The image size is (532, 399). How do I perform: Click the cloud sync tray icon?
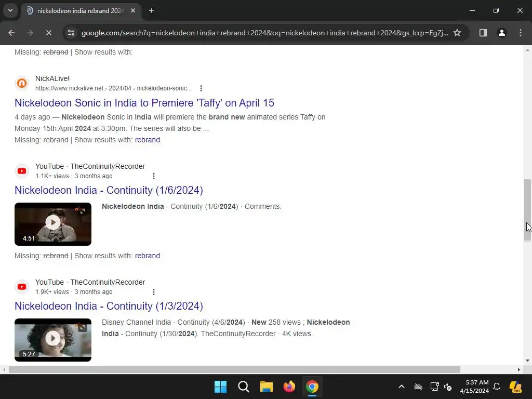point(418,387)
